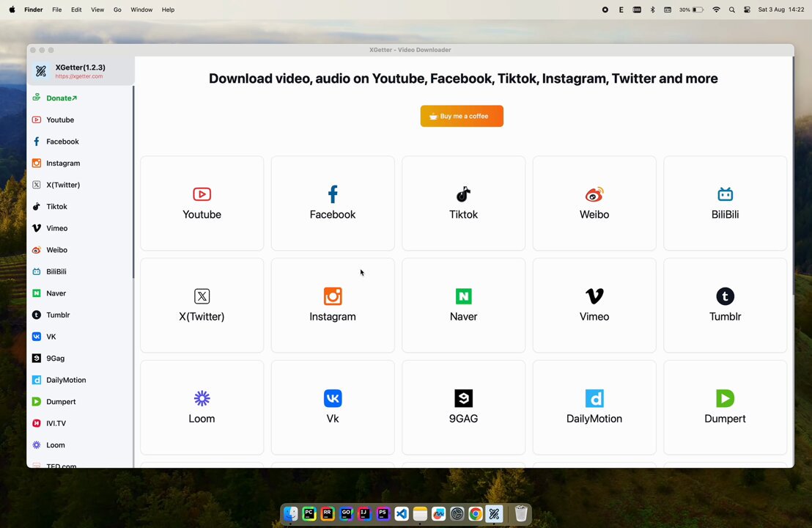The image size is (812, 528).
Task: Select the Tumblr tile in grid
Action: pos(725,305)
